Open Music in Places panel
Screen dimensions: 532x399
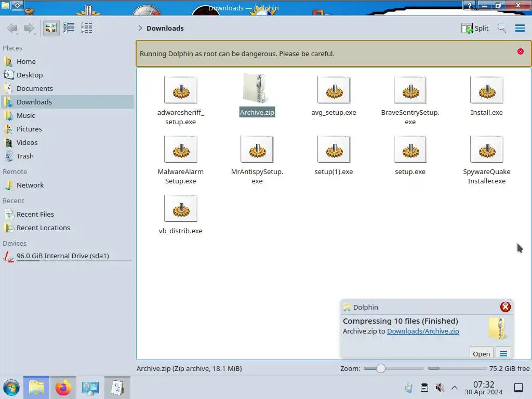(x=67, y=116)
